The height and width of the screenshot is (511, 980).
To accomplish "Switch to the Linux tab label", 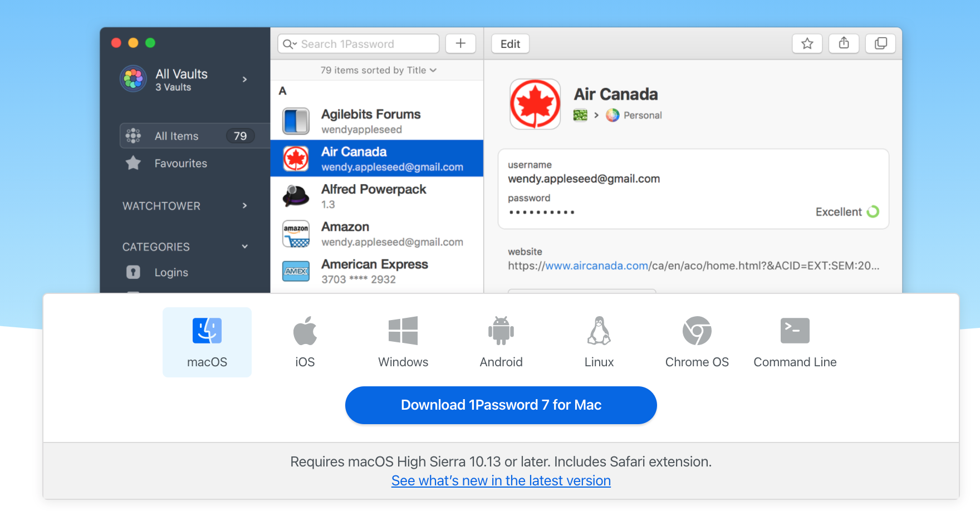I will coord(599,362).
